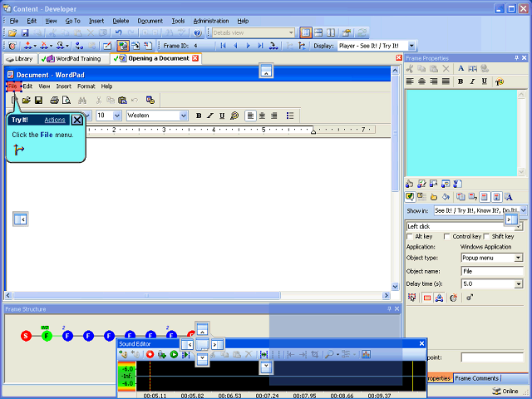Switch to the Frame Comments tab
The height and width of the screenshot is (399, 532).
(x=476, y=378)
